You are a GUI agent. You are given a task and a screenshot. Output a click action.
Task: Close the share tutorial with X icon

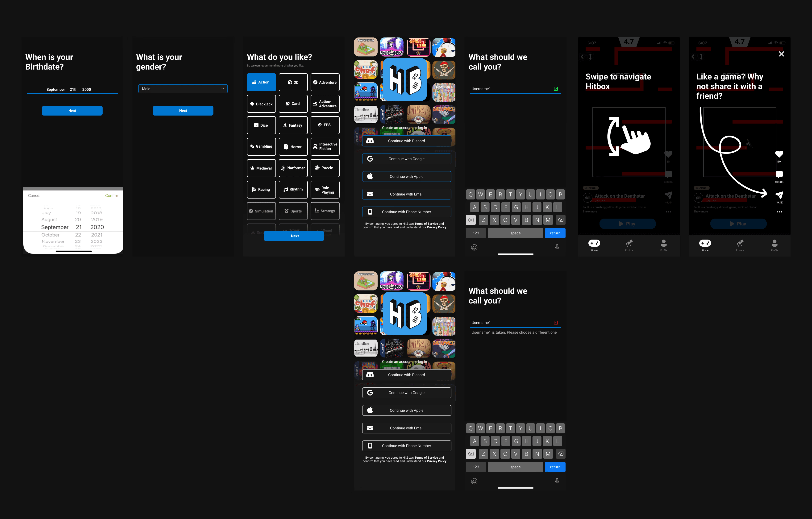click(781, 54)
